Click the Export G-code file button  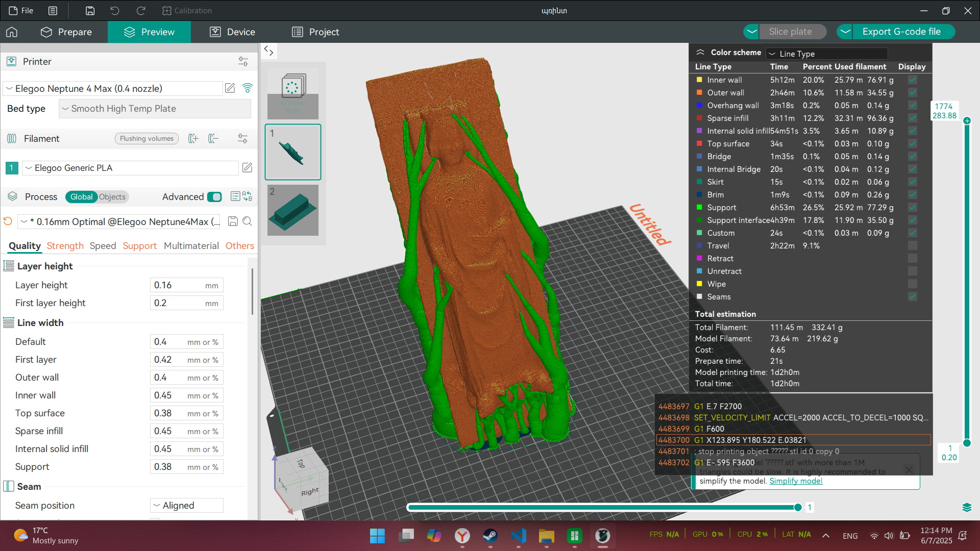[x=901, y=32]
